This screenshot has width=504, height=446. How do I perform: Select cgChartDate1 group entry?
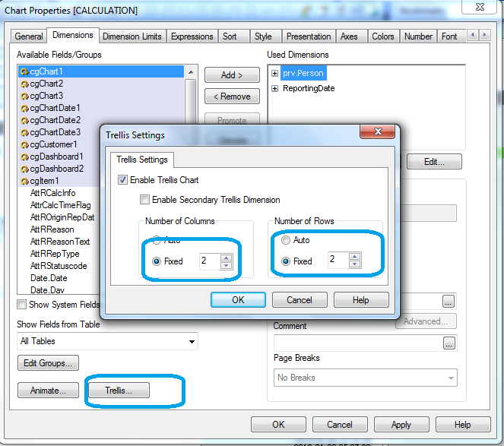coord(101,108)
